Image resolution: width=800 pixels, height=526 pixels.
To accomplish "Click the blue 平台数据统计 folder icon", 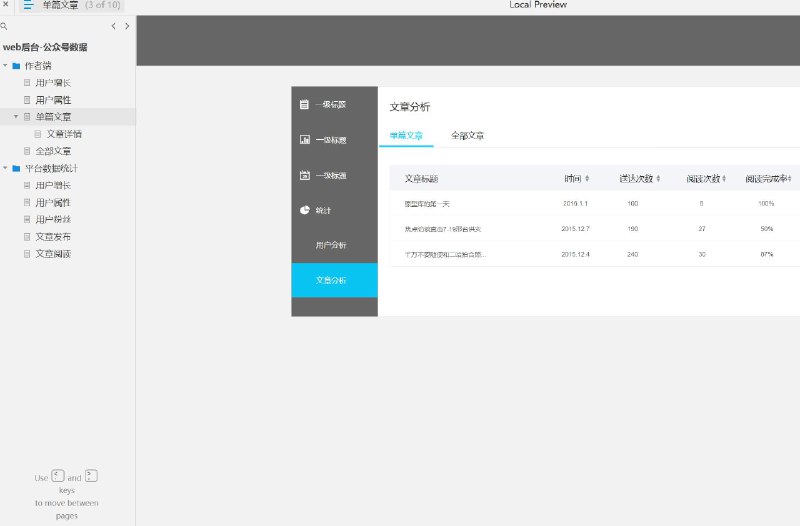I will pyautogui.click(x=16, y=168).
